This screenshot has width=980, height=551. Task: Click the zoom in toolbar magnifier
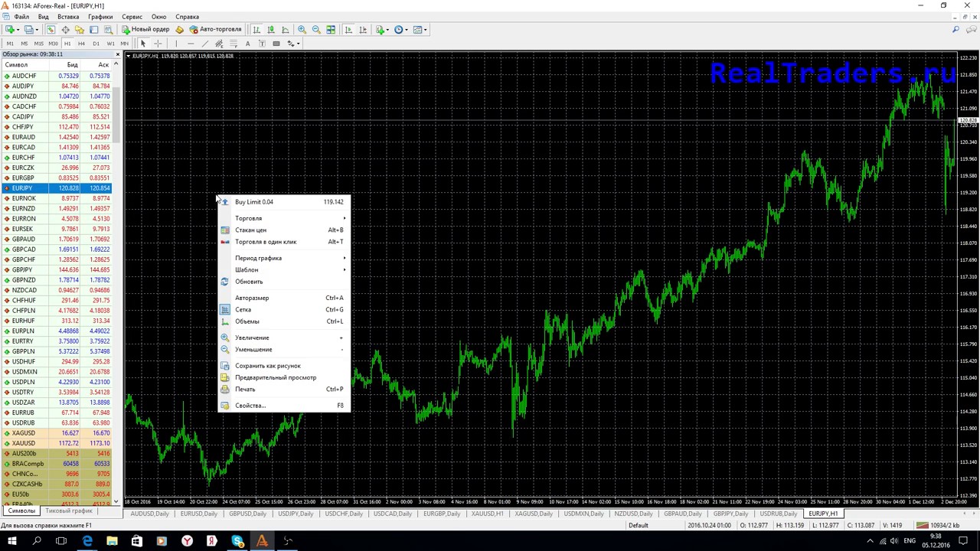[302, 30]
